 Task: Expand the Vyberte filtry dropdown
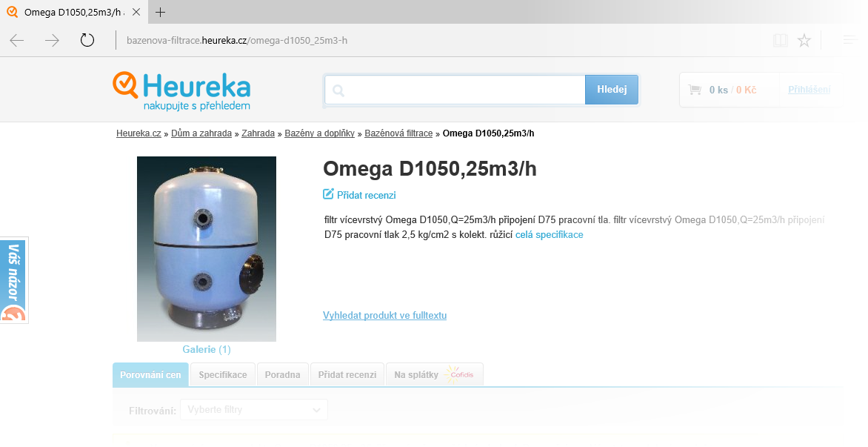(x=253, y=410)
